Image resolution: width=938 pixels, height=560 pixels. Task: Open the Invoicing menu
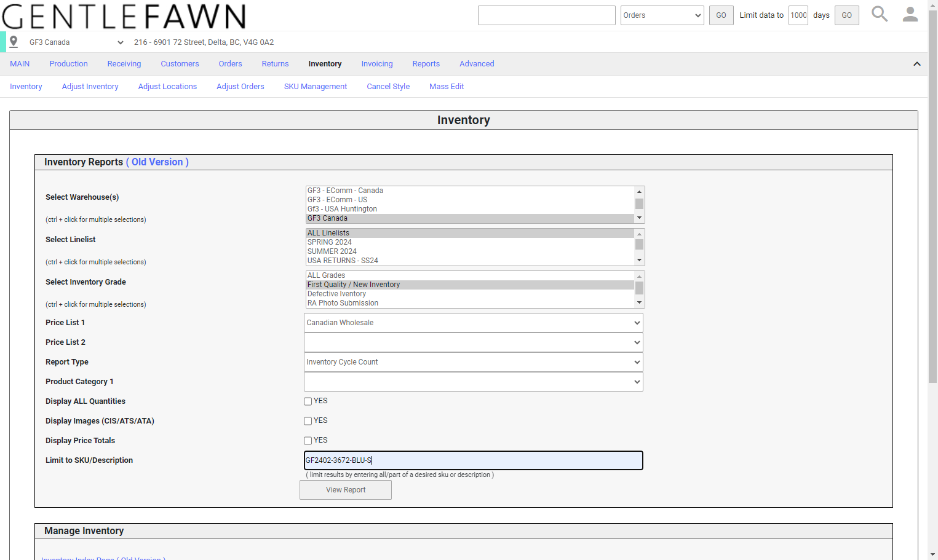pyautogui.click(x=377, y=64)
